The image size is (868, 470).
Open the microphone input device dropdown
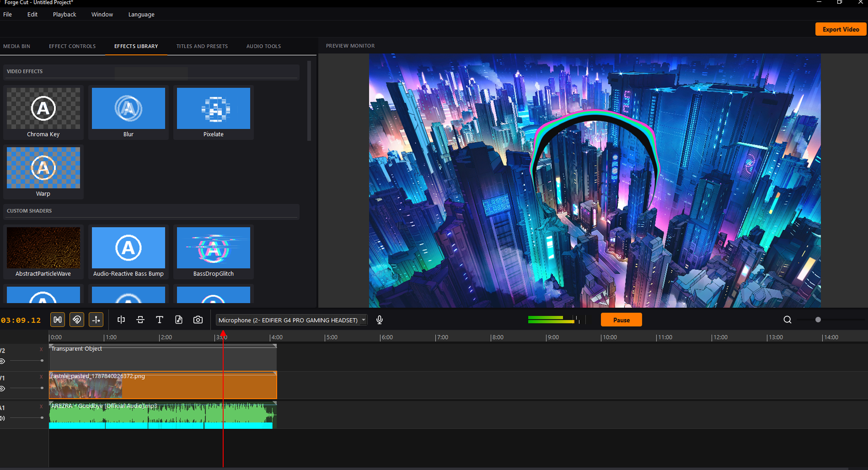point(292,320)
